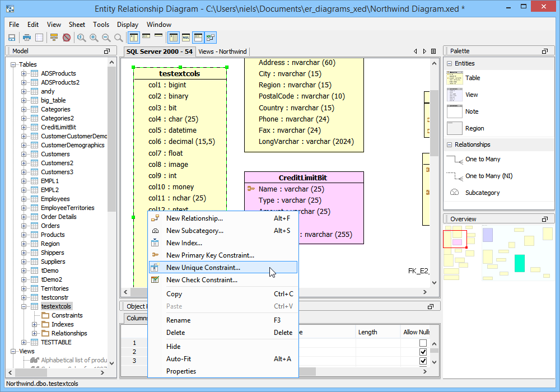Collapse the Entities section in the Palette
Image resolution: width=560 pixels, height=392 pixels.
[x=450, y=64]
